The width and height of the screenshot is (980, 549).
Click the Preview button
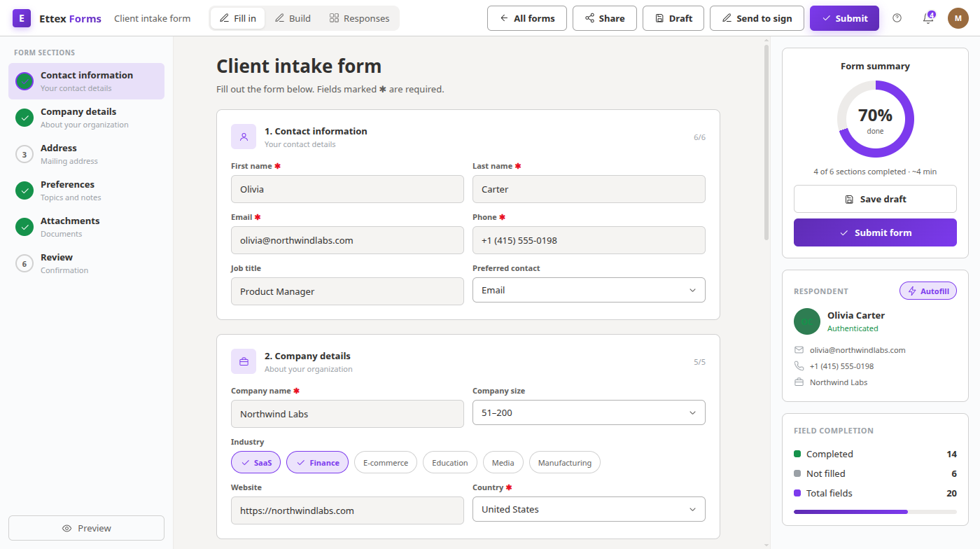[x=86, y=528]
